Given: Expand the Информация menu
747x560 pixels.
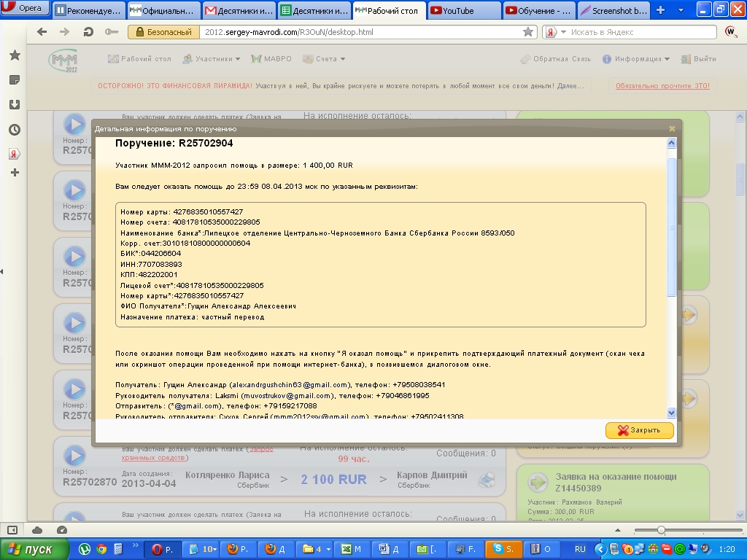Looking at the screenshot, I should point(636,59).
